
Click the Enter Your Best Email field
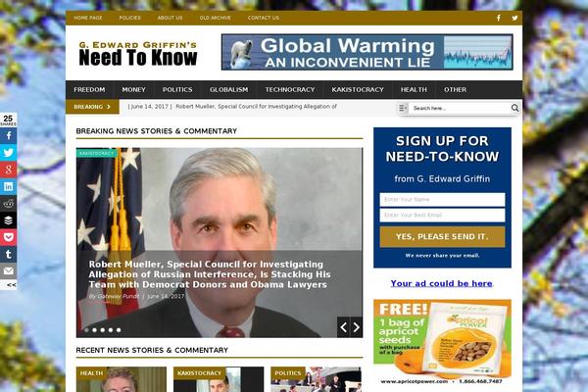point(442,216)
